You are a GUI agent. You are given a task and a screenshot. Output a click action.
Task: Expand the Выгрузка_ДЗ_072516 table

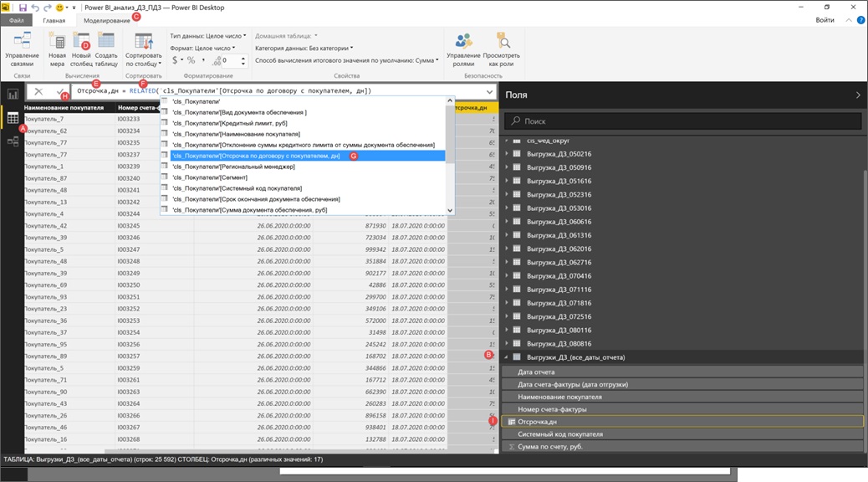pos(507,316)
